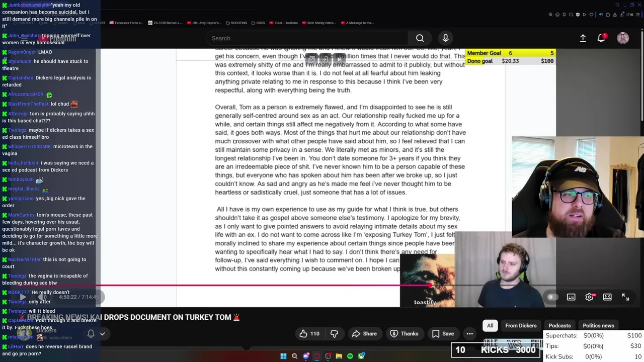Screen dimensions: 644x362
Task: Click username CaptainDan's legal analysis message
Action: click(x=46, y=81)
